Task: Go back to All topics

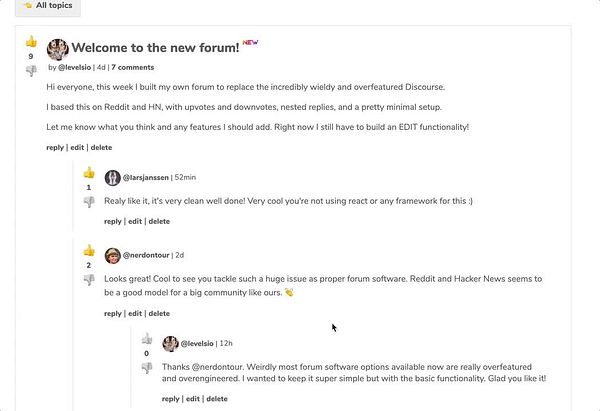Action: tap(48, 5)
